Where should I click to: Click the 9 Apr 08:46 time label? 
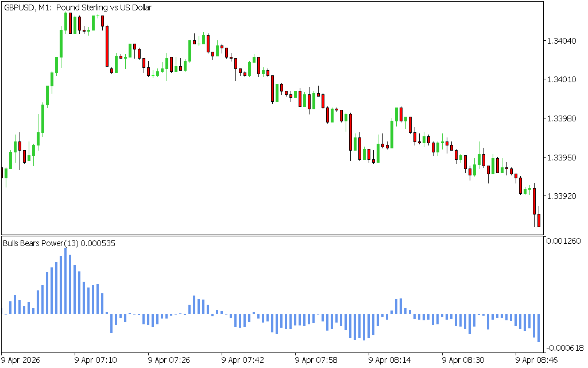click(x=537, y=360)
